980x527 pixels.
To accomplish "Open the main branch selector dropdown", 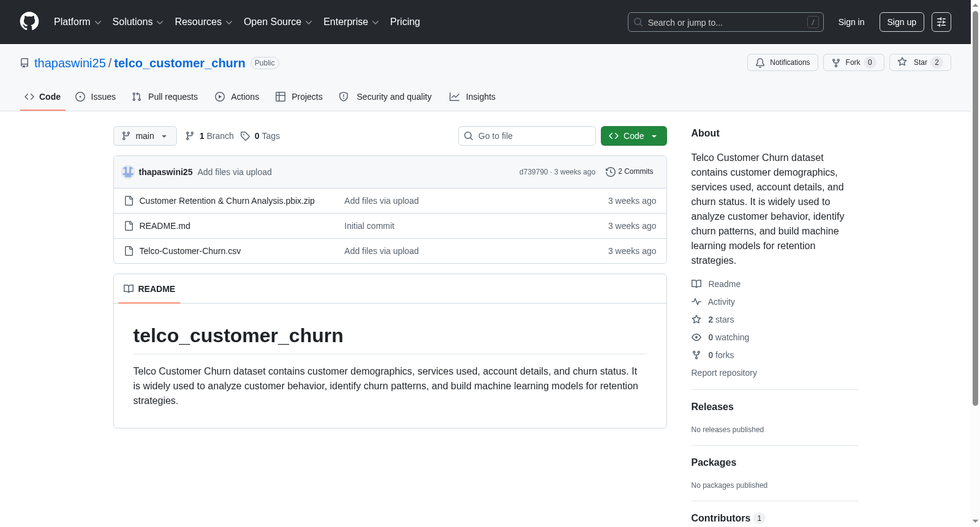I will click(145, 136).
